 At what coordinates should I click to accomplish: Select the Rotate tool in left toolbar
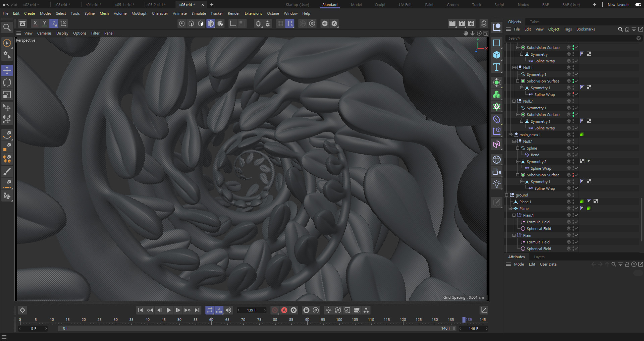click(7, 82)
